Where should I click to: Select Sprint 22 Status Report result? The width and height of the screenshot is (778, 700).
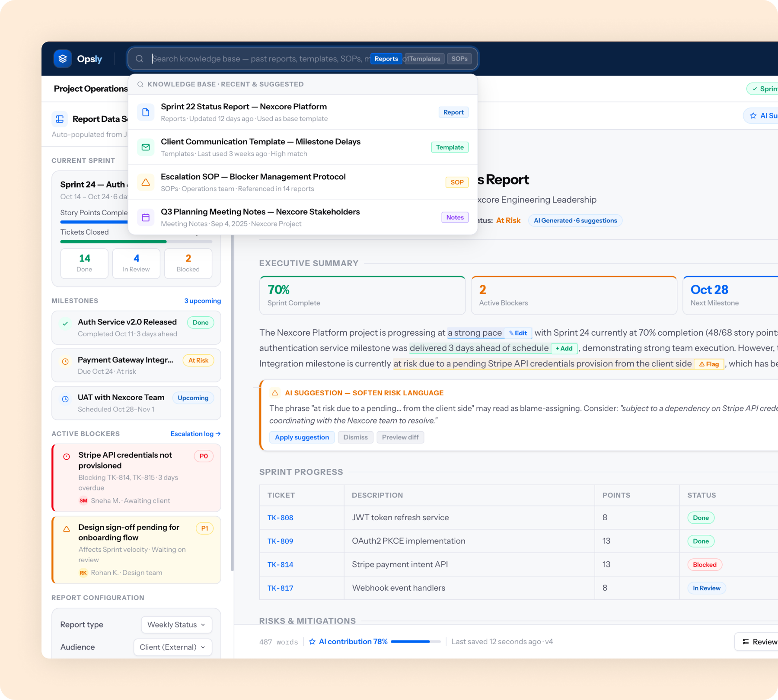tap(303, 112)
